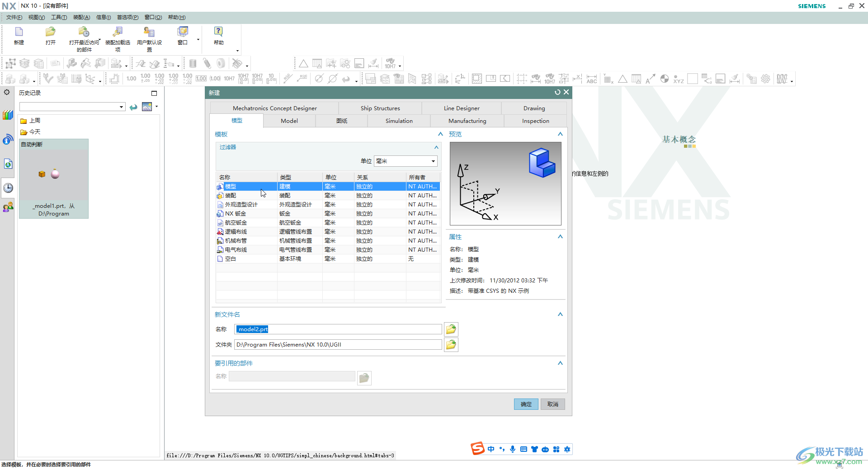Open the history filter combo box

(72, 107)
